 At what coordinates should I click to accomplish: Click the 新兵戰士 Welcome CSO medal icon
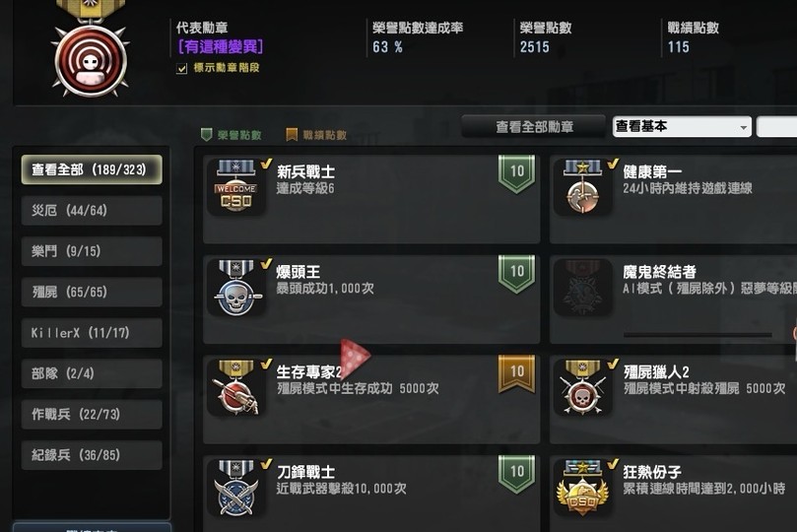[x=236, y=186]
